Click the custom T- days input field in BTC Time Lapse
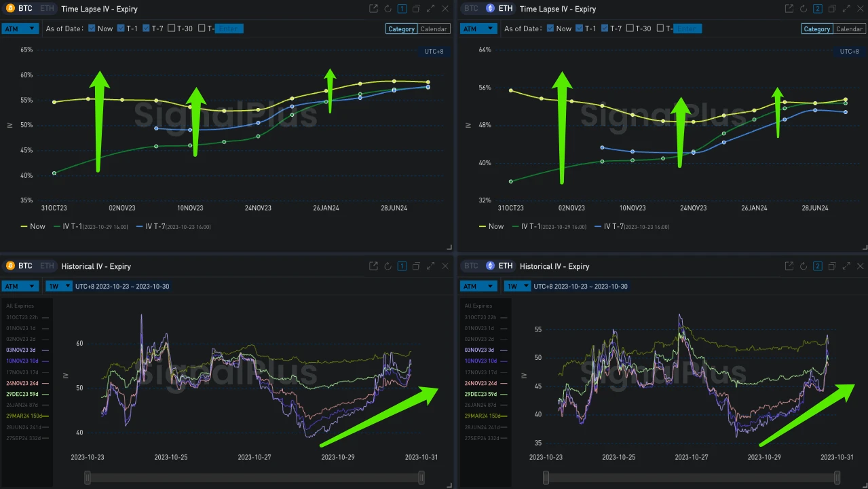 [x=229, y=29]
